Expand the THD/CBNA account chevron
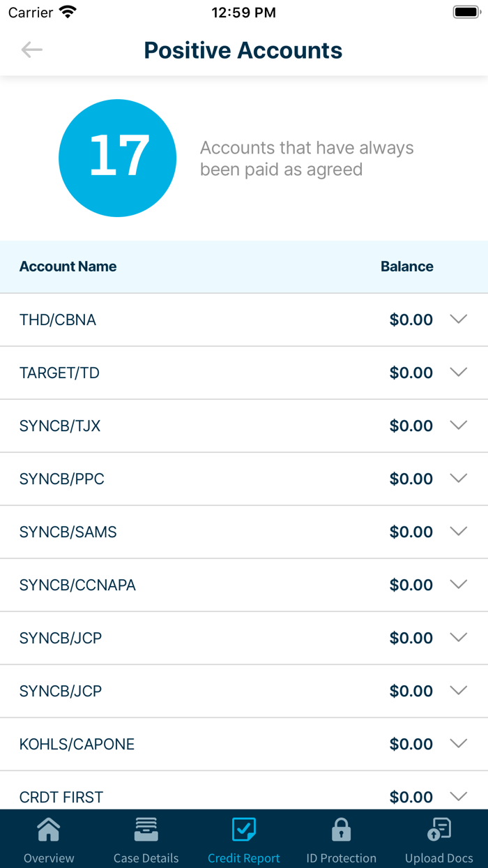Viewport: 488px width, 868px height. coord(458,320)
